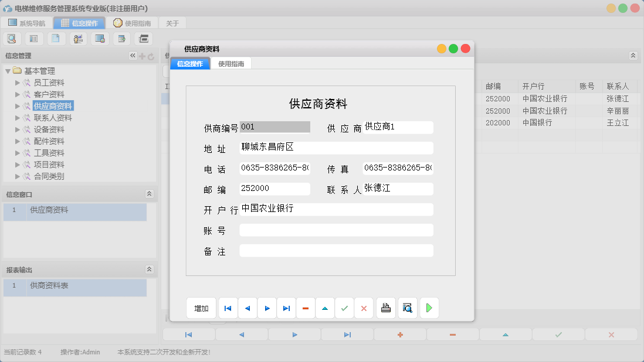Collapse the 信息管理 sidebar with double-arrow

[x=133, y=56]
